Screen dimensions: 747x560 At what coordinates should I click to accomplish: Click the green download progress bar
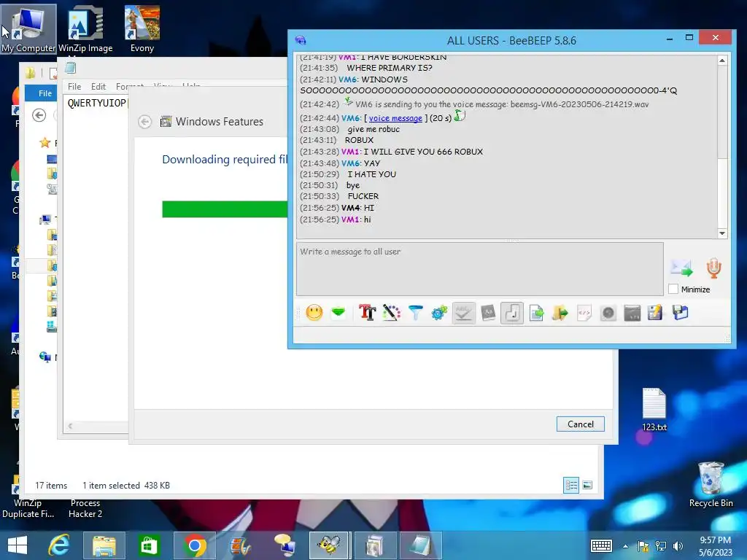[225, 209]
